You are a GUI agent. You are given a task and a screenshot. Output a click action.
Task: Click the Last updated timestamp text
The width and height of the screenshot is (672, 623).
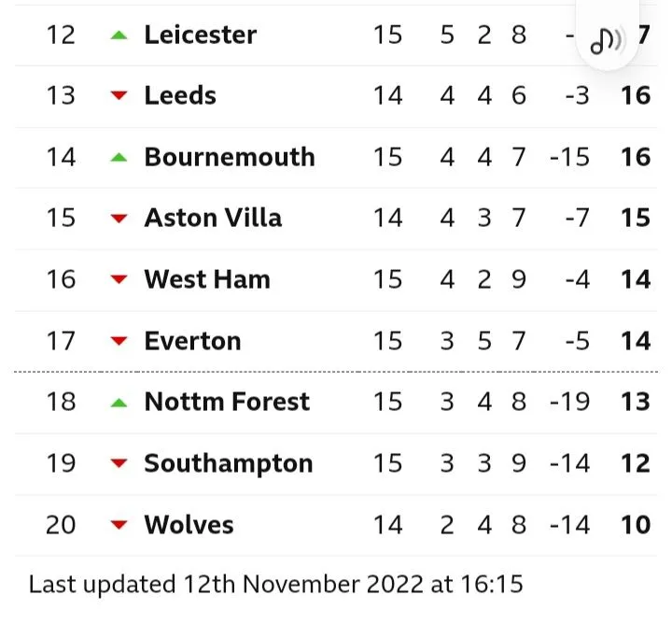coord(276,585)
